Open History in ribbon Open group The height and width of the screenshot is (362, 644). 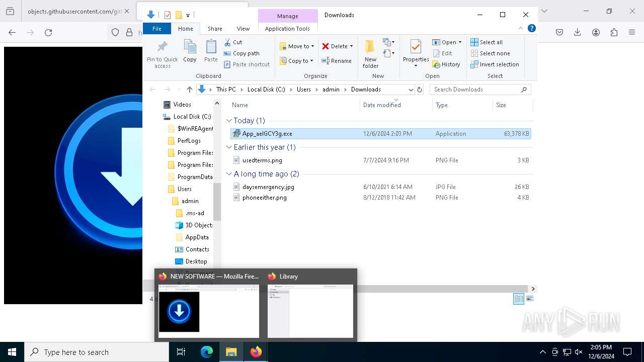pos(446,64)
